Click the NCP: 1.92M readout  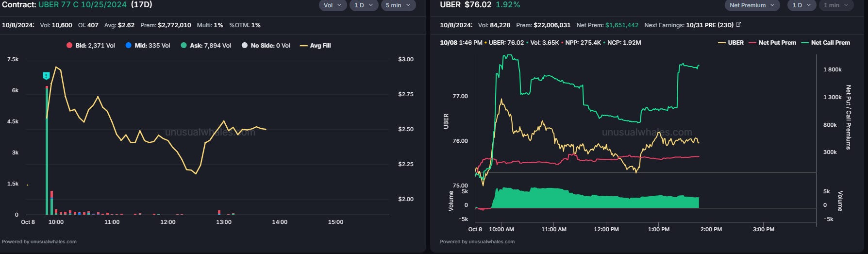[624, 43]
